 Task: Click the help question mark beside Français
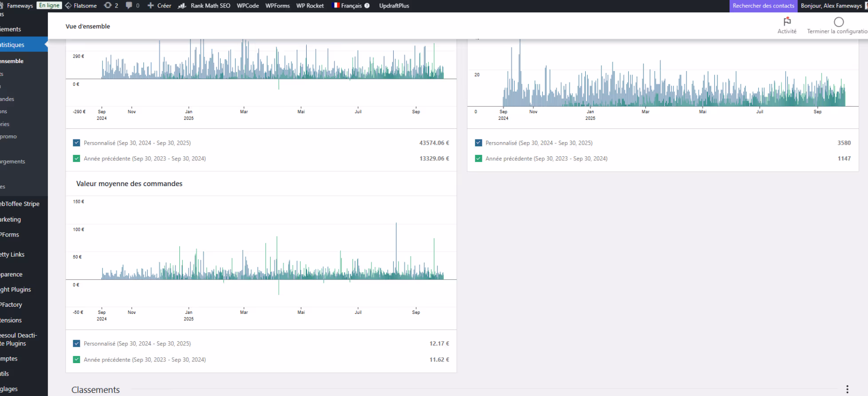point(367,6)
